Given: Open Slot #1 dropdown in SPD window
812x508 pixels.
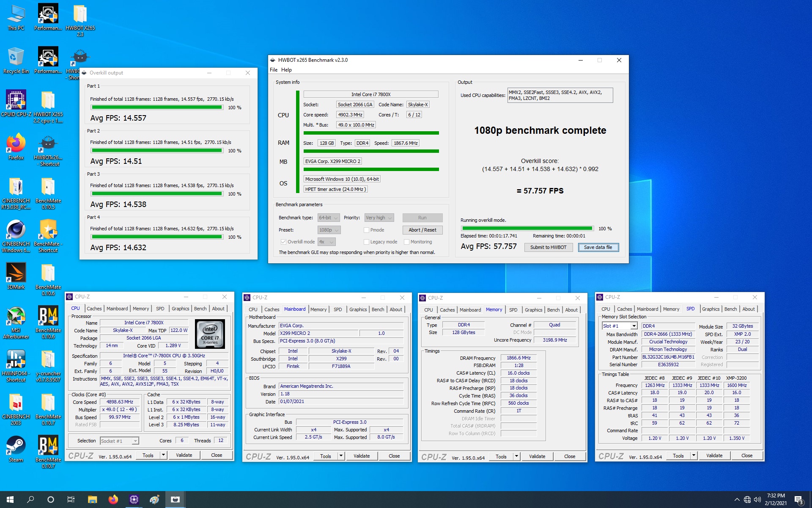Looking at the screenshot, I should click(619, 326).
